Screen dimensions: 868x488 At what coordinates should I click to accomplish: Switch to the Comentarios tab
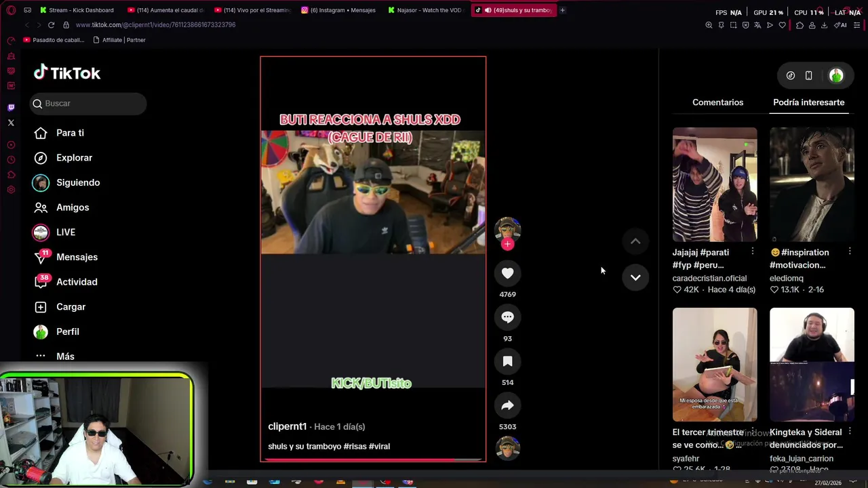pyautogui.click(x=717, y=102)
